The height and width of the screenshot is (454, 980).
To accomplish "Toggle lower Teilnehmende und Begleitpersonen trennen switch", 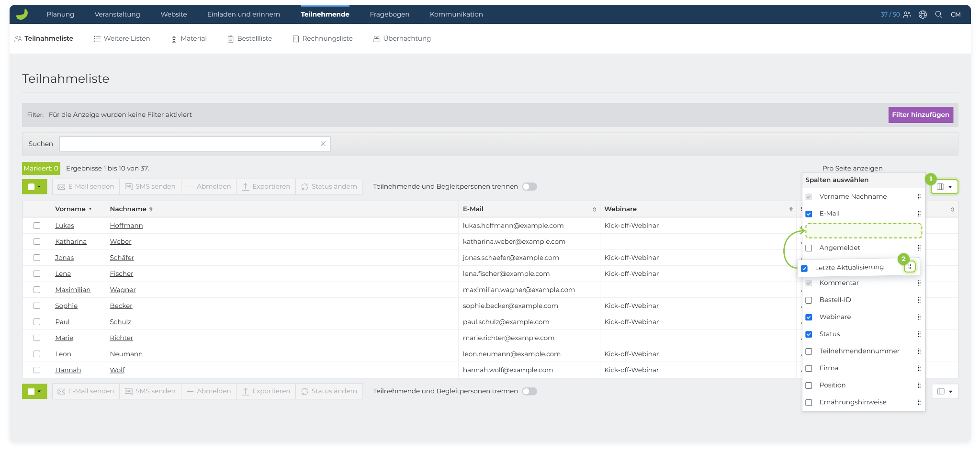I will coord(529,391).
